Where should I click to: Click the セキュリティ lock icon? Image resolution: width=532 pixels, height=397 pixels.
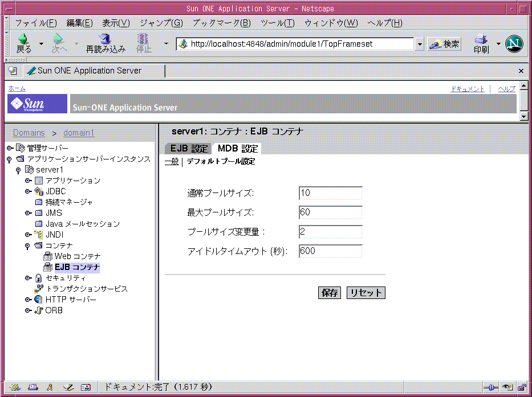point(39,278)
